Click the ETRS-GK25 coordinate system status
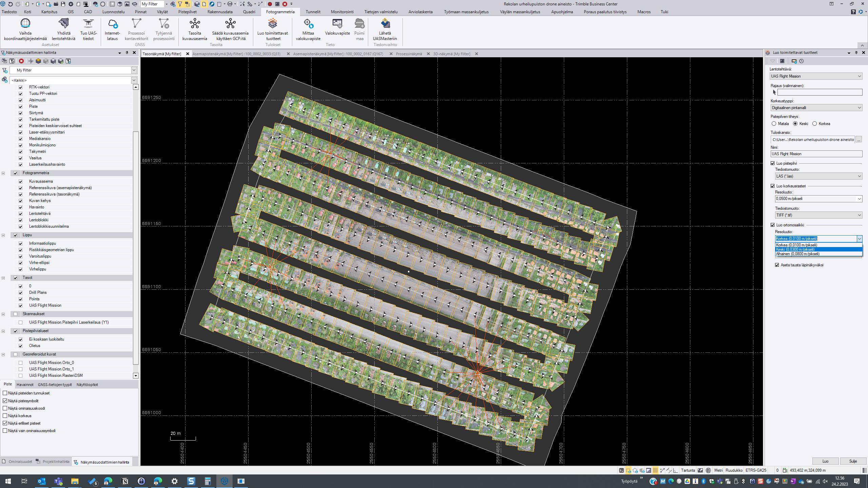Viewport: 868px width, 488px height. point(756,470)
